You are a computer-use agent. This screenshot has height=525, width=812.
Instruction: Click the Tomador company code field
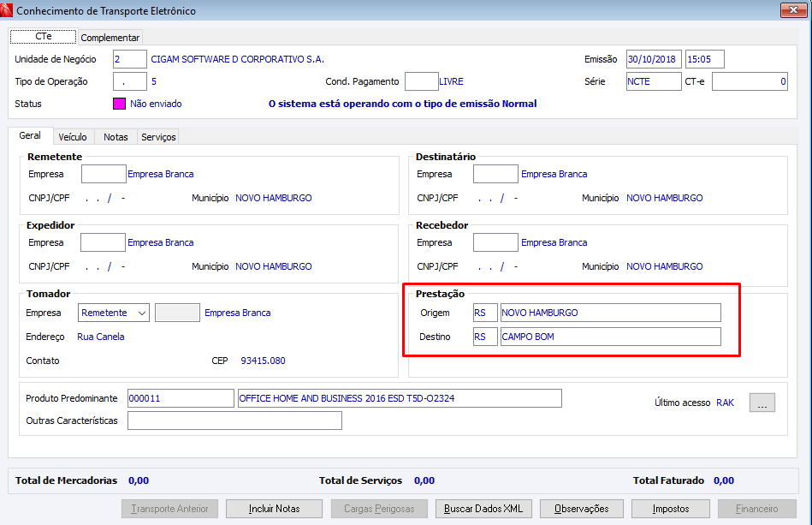click(178, 313)
